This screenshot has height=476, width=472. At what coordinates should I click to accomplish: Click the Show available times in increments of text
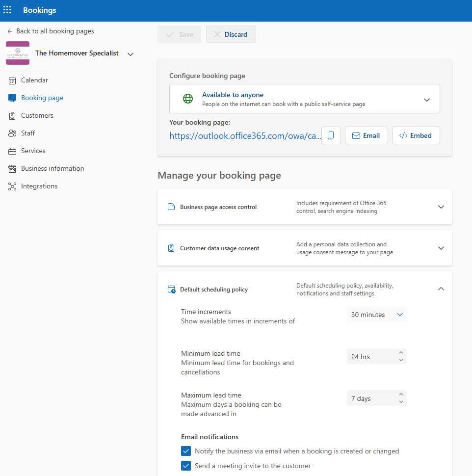(x=238, y=321)
